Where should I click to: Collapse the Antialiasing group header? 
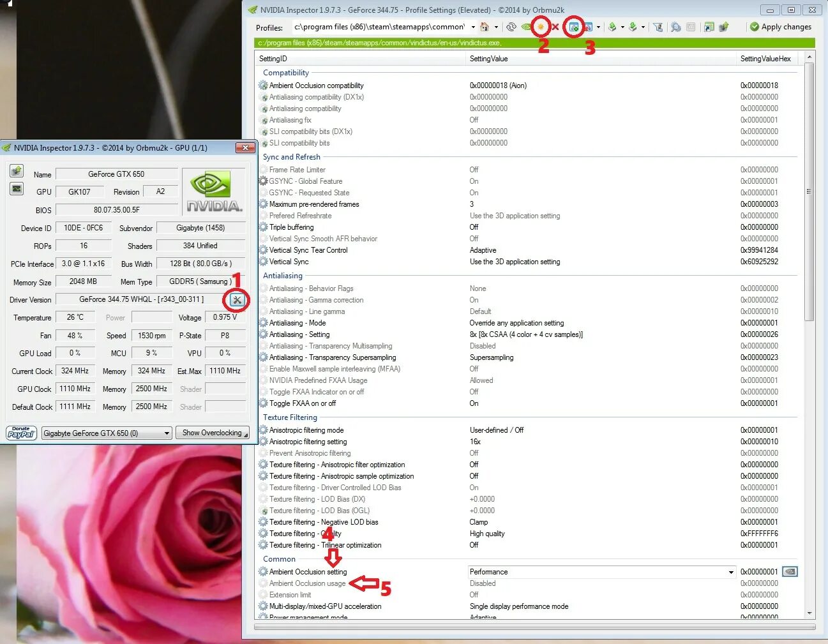pos(283,276)
